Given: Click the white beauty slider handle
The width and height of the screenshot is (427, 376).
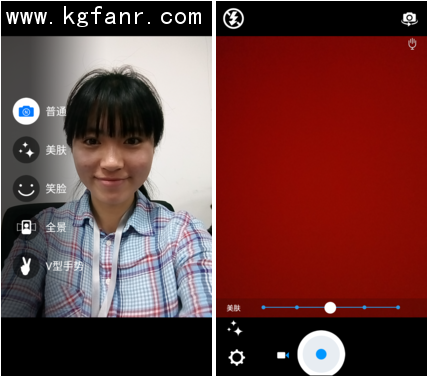Looking at the screenshot, I should pos(330,308).
